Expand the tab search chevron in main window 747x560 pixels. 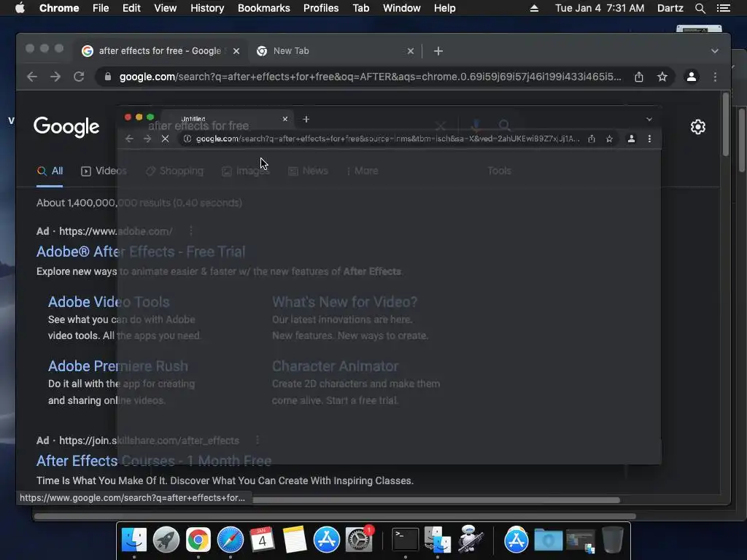pyautogui.click(x=715, y=51)
